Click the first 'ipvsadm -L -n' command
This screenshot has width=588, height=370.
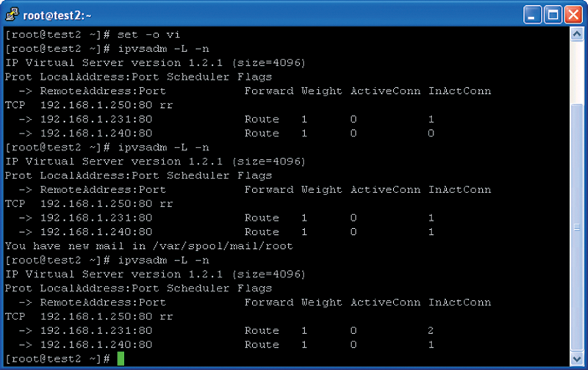pos(163,49)
